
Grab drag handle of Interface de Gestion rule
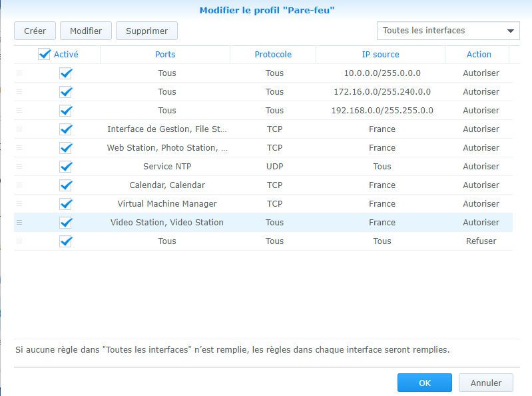pyautogui.click(x=19, y=129)
